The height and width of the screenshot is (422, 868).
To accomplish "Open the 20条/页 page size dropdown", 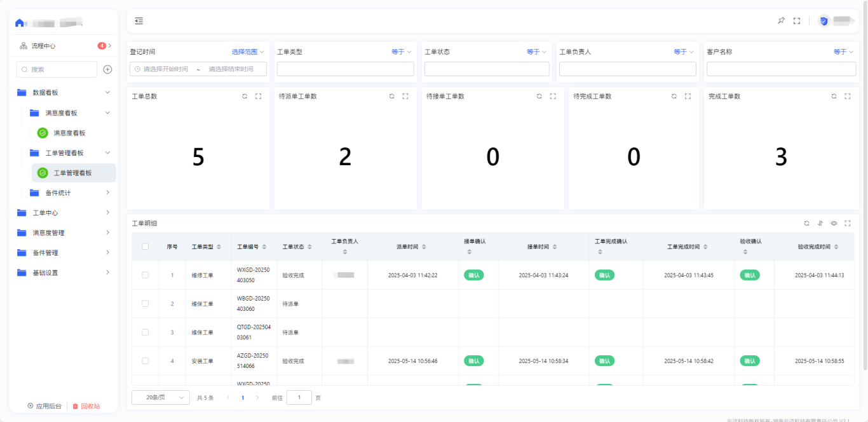I will pyautogui.click(x=161, y=397).
